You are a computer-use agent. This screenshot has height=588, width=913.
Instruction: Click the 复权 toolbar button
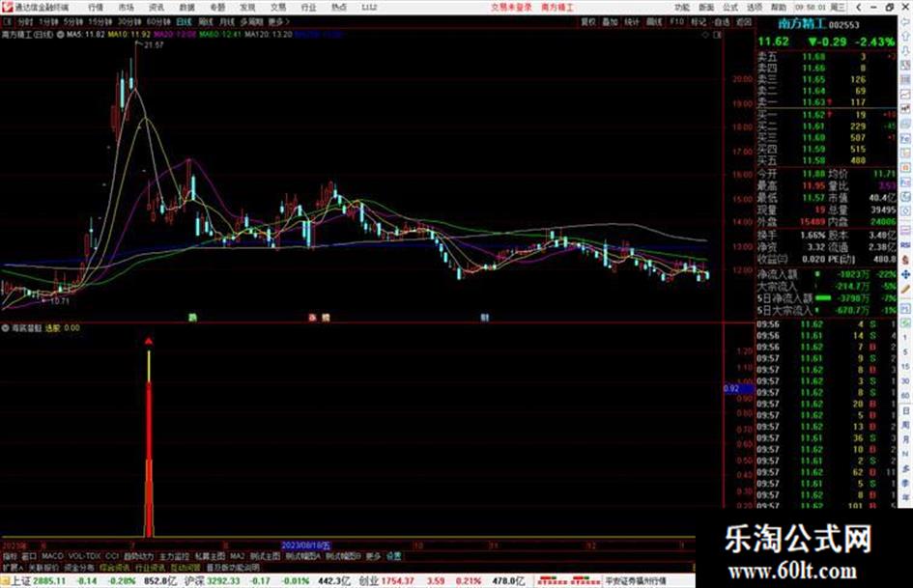tap(588, 22)
